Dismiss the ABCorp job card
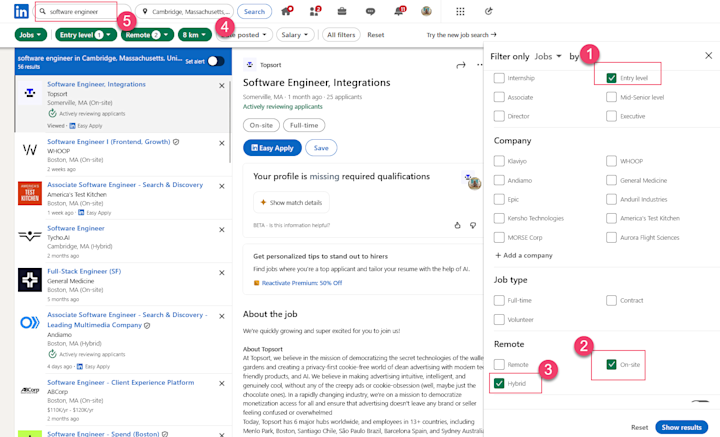The width and height of the screenshot is (720, 437). 222,383
